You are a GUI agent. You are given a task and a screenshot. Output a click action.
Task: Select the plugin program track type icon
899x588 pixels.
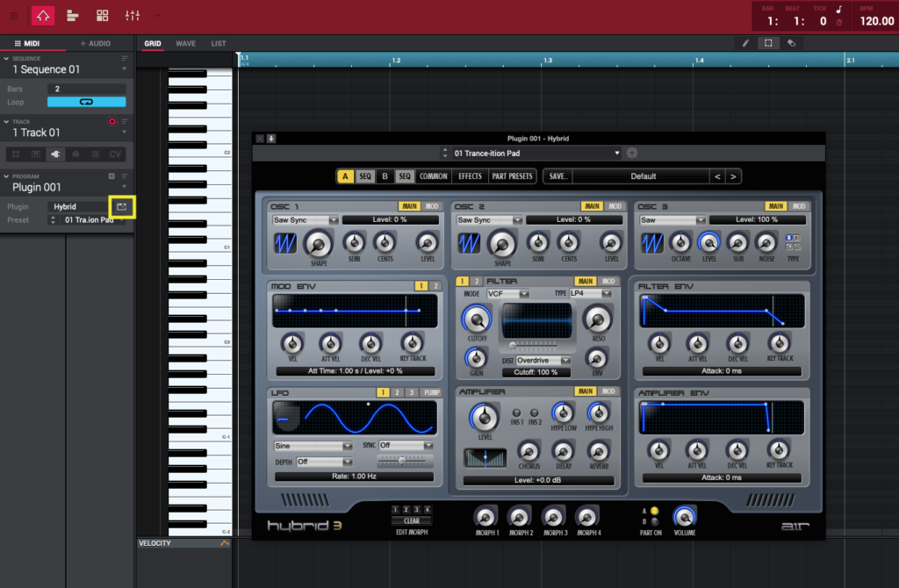55,154
